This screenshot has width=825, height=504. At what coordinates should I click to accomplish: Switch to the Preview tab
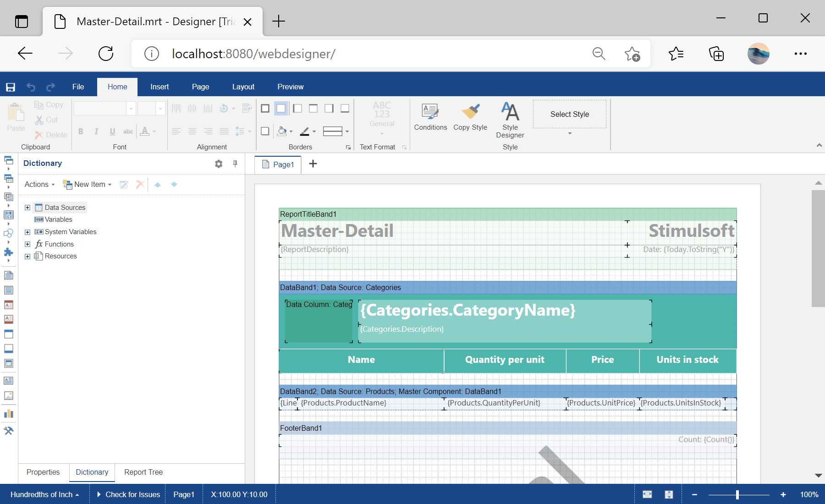(290, 87)
